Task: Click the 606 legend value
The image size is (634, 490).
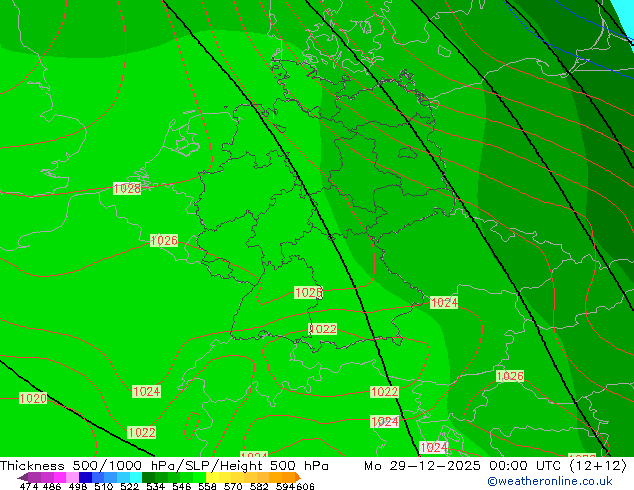Action: pyautogui.click(x=305, y=486)
